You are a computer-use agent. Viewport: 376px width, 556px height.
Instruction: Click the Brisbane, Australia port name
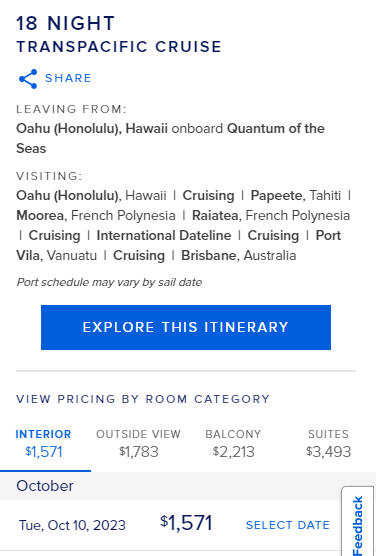tap(239, 256)
